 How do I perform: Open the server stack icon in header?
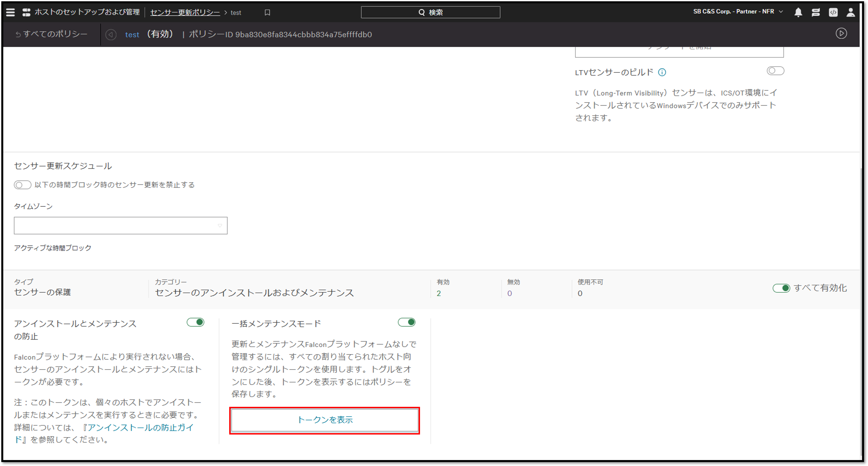(815, 12)
